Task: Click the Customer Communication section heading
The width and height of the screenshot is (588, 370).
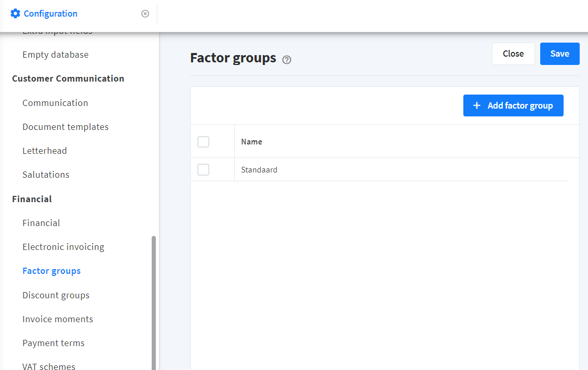Action: click(x=68, y=78)
